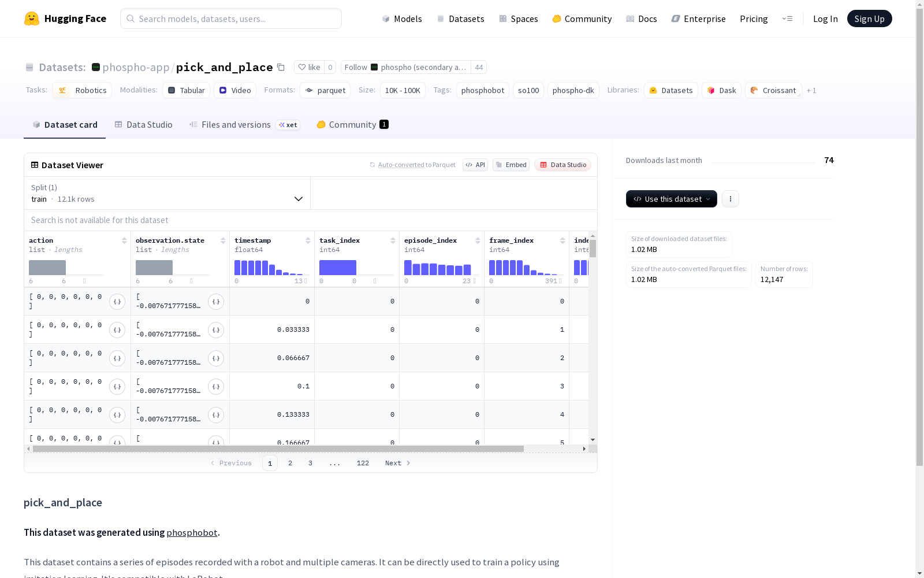Open the API button in Dataset Viewer
924x578 pixels.
coord(475,165)
